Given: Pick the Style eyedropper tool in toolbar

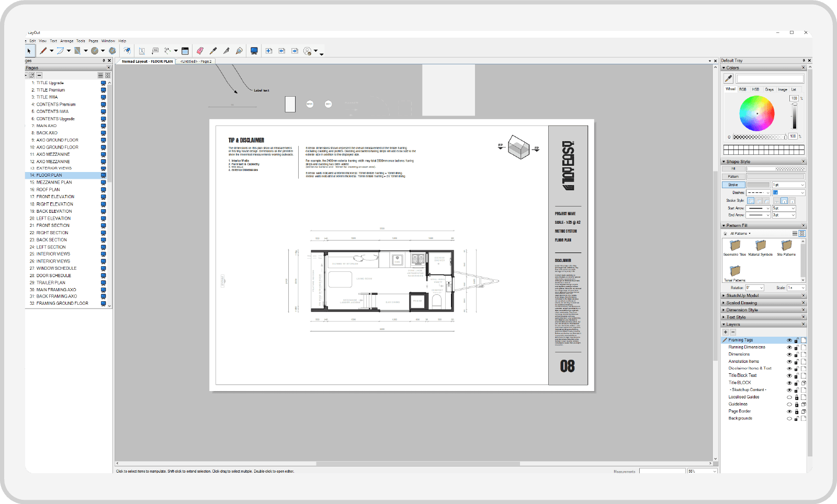Looking at the screenshot, I should pos(213,51).
